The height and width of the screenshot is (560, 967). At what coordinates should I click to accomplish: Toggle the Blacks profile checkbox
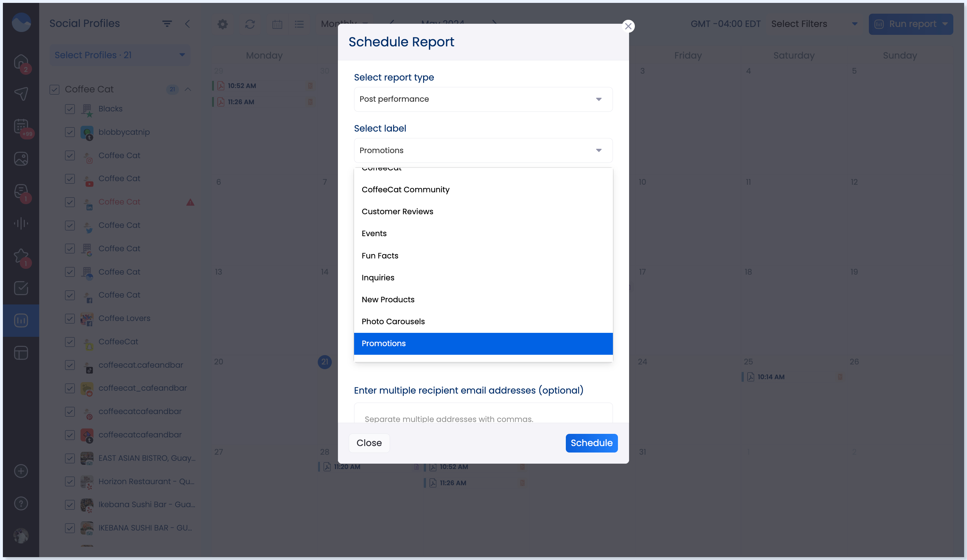[x=70, y=109]
